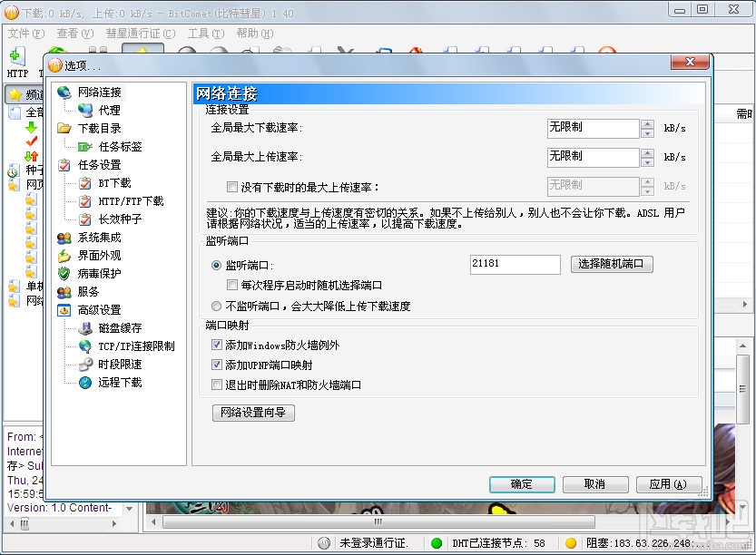Image resolution: width=756 pixels, height=555 pixels.
Task: Click the 取消 button
Action: [595, 484]
